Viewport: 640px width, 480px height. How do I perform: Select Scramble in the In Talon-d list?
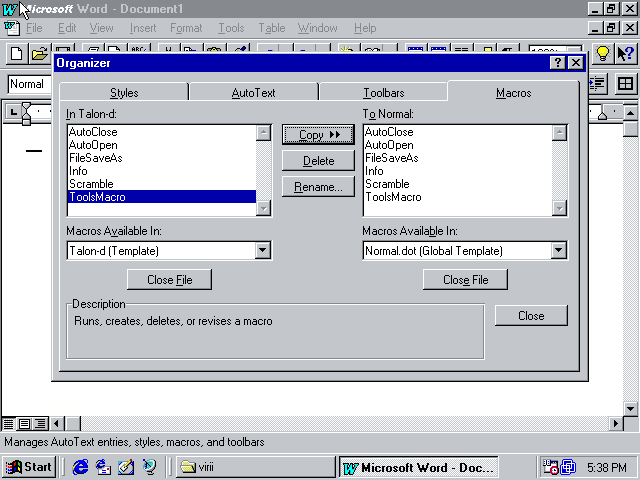pyautogui.click(x=162, y=184)
